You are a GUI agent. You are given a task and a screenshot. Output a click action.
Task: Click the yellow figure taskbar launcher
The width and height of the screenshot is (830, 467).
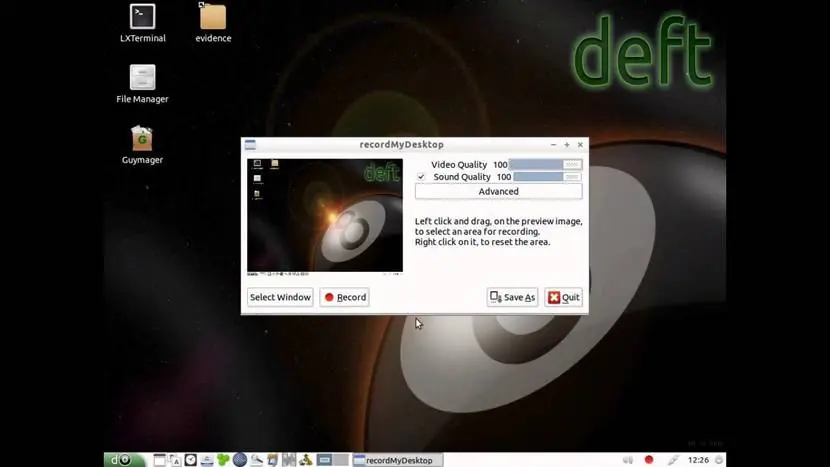(x=305, y=460)
